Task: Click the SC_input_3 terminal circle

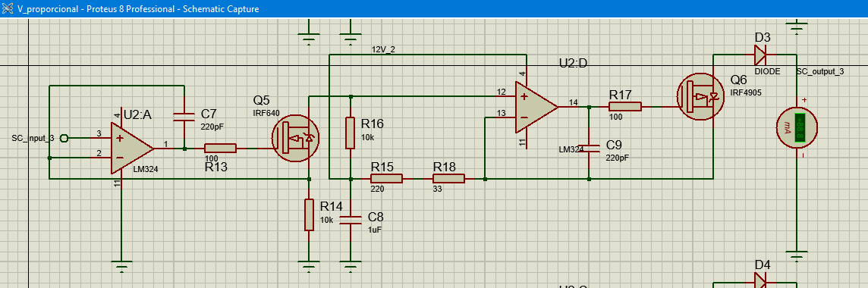Action: point(63,138)
